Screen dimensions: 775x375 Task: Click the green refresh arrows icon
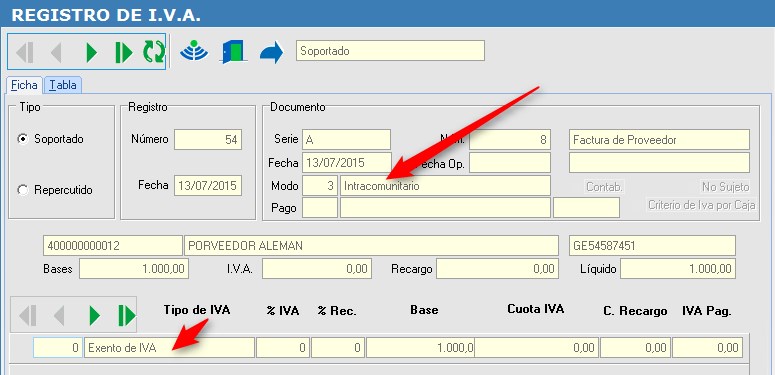click(154, 52)
